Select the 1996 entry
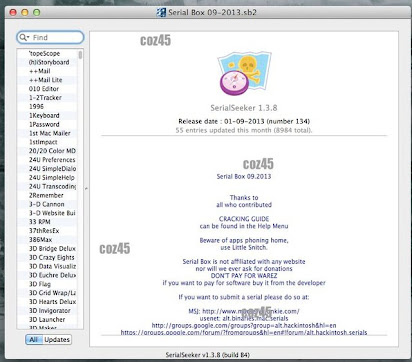 point(47,107)
